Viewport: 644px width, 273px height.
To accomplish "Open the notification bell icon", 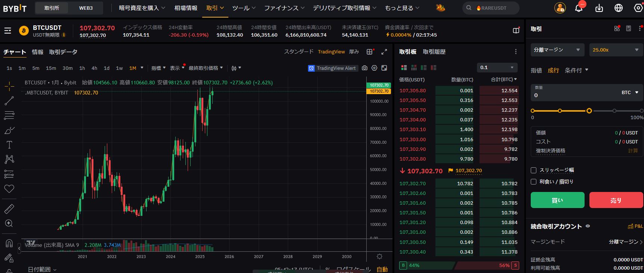I will (x=579, y=8).
